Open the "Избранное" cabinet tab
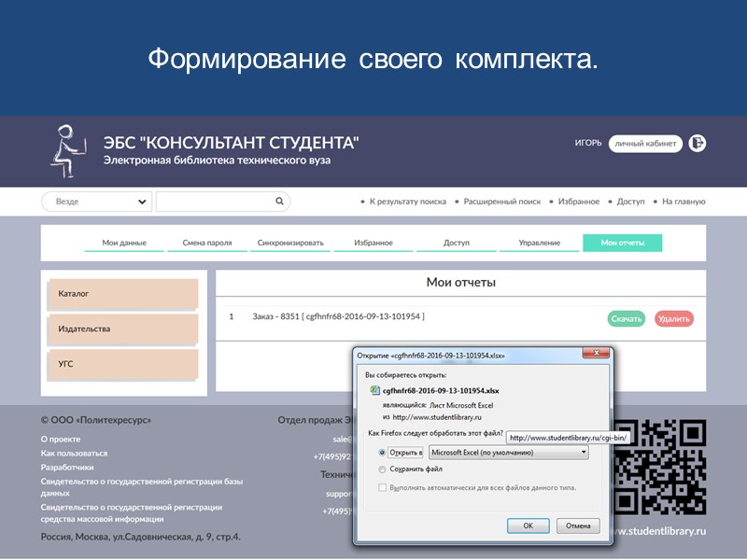The image size is (747, 560). 373,243
